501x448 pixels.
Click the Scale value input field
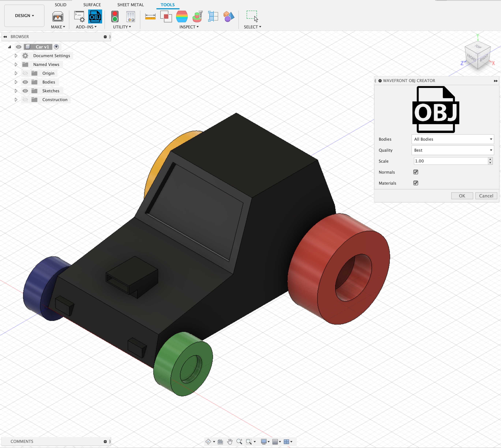coord(450,161)
